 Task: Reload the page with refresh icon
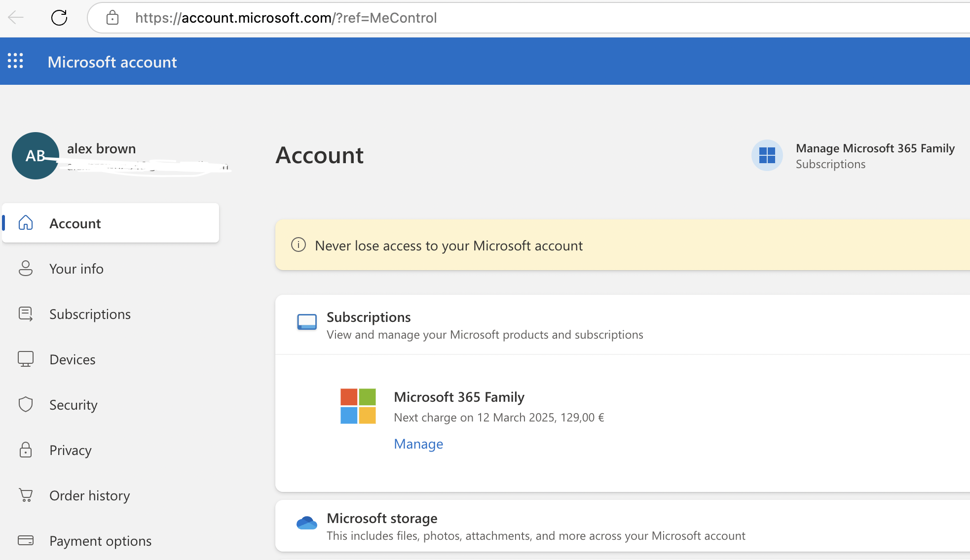[59, 18]
